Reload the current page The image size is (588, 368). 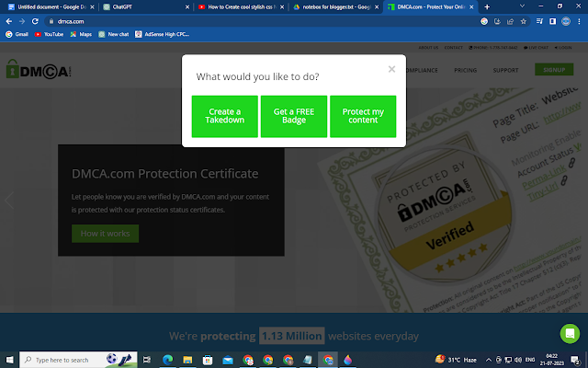[35, 21]
